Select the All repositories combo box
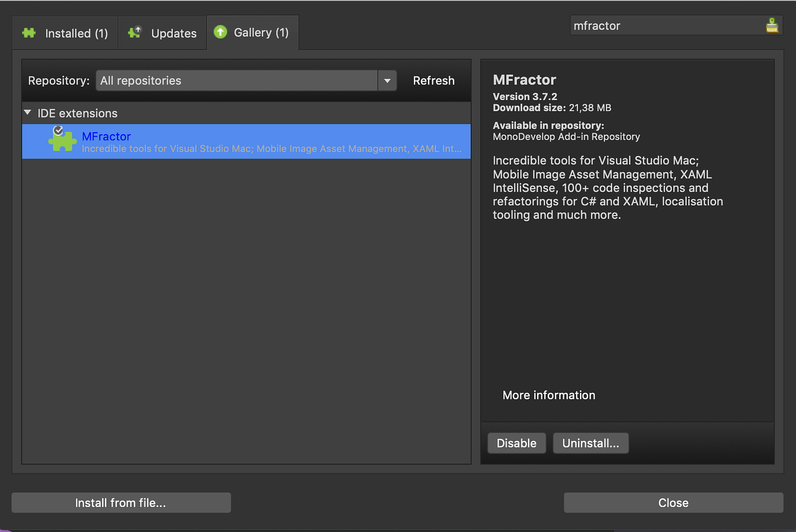Viewport: 796px width, 532px height. pyautogui.click(x=246, y=81)
